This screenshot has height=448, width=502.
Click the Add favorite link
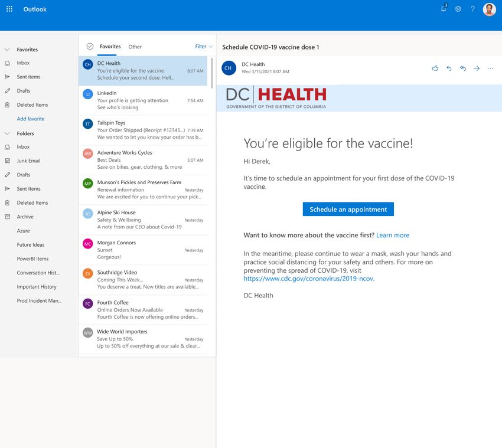(31, 119)
